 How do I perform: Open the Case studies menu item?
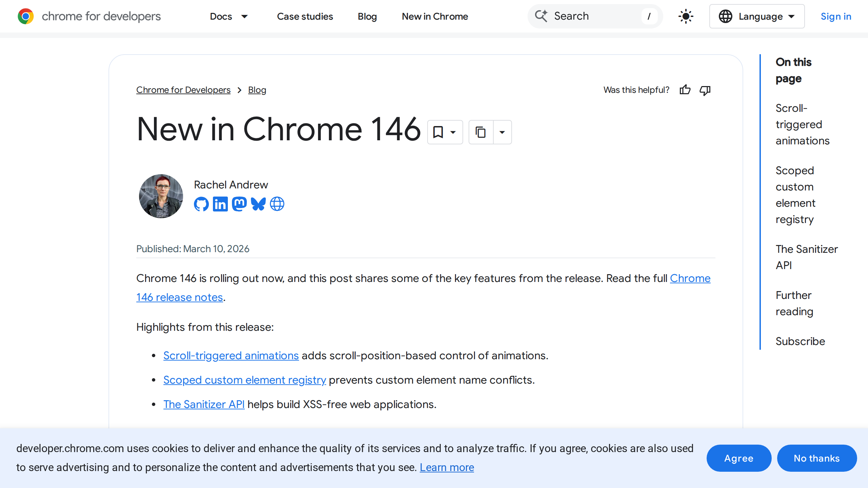(x=305, y=16)
